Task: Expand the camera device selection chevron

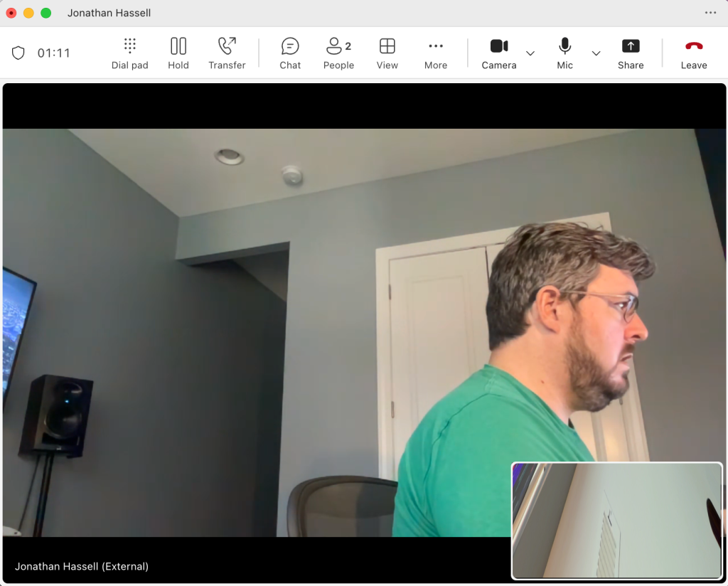Action: point(530,53)
